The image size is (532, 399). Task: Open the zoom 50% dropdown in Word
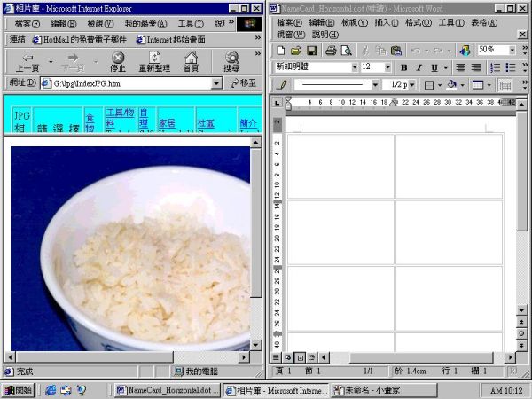[x=512, y=51]
